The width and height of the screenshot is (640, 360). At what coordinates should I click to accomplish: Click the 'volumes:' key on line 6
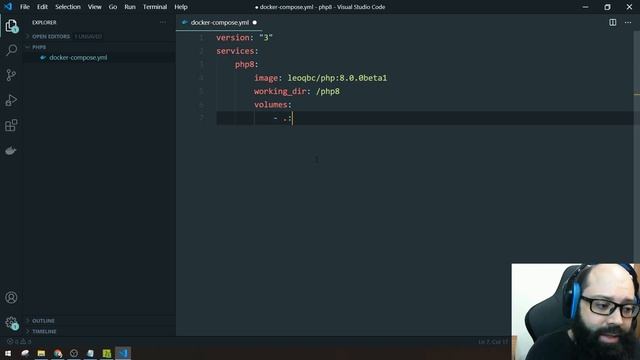pyautogui.click(x=273, y=105)
